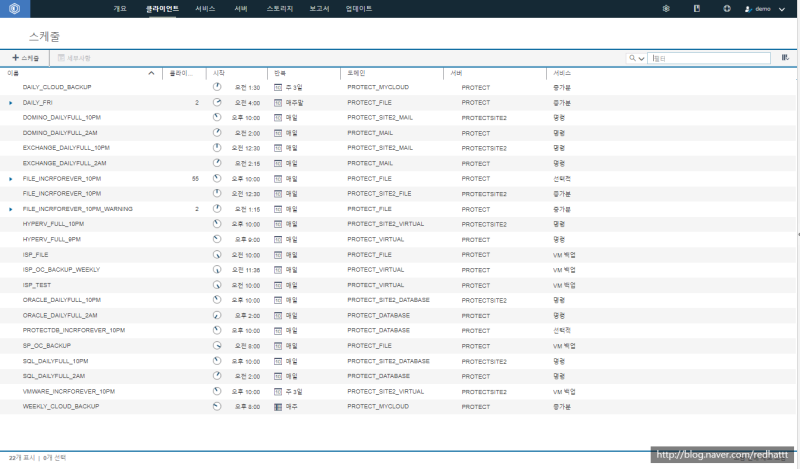Click PROTECTSITE2 server in the SQL_DAILYFULL_10PM row
Image resolution: width=800 pixels, height=469 pixels.
(x=484, y=361)
